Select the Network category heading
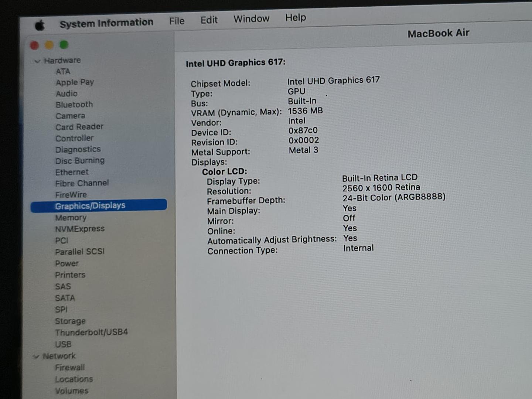The height and width of the screenshot is (399, 532). pos(59,356)
